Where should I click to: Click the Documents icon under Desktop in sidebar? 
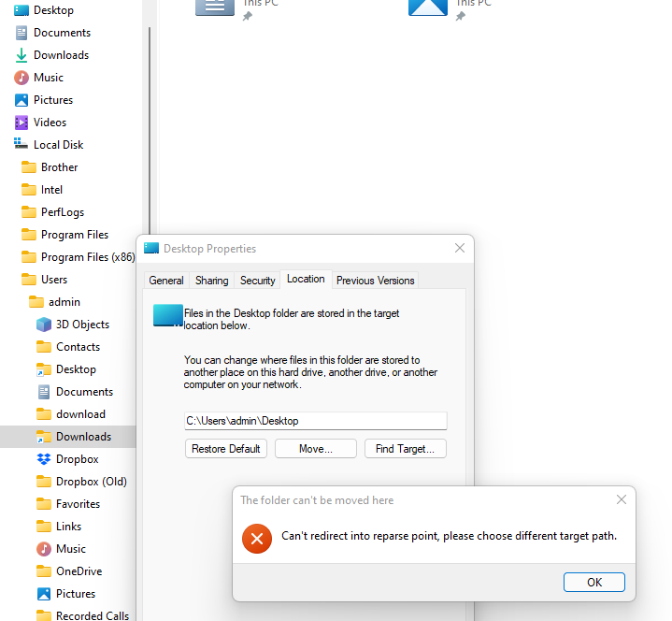tap(21, 33)
